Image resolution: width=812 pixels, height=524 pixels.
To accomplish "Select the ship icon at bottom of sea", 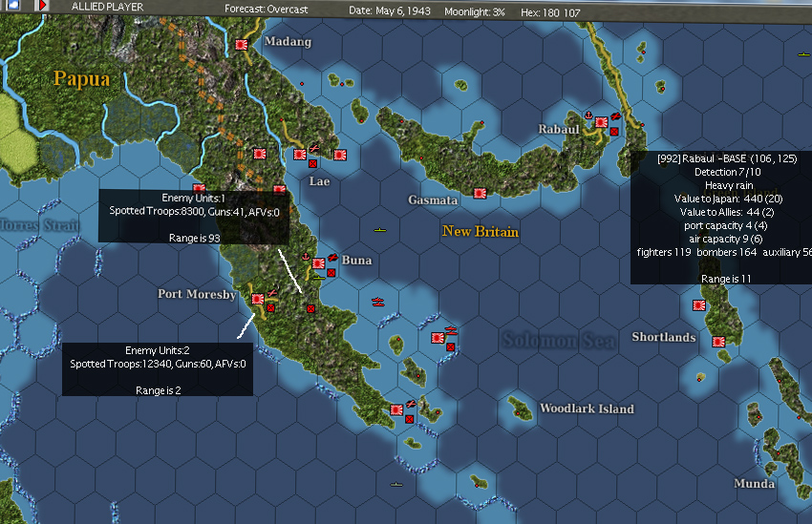I will [x=396, y=485].
